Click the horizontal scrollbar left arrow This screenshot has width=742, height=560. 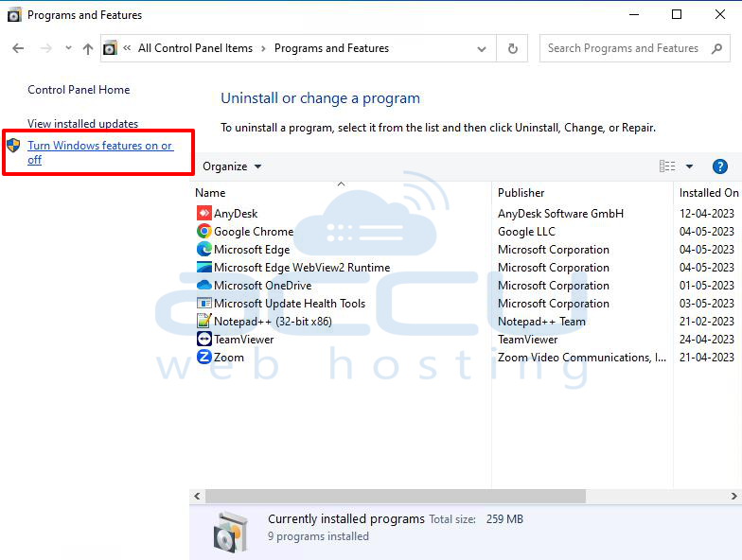197,496
